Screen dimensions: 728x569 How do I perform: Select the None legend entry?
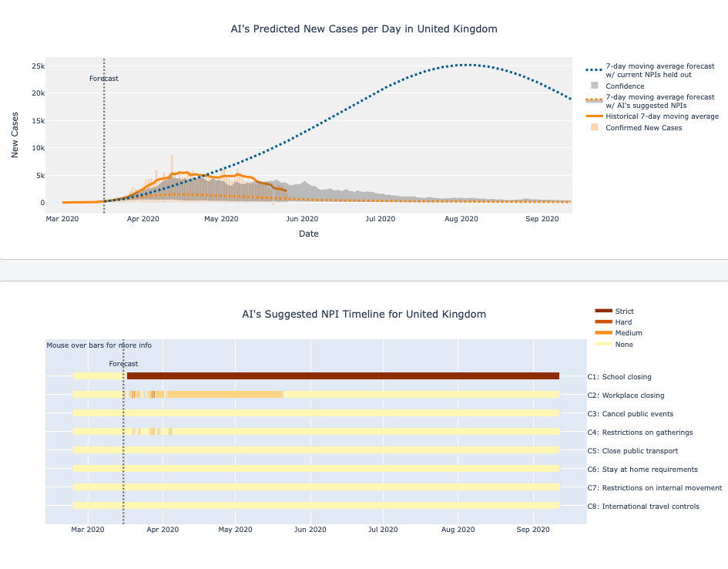pyautogui.click(x=624, y=345)
